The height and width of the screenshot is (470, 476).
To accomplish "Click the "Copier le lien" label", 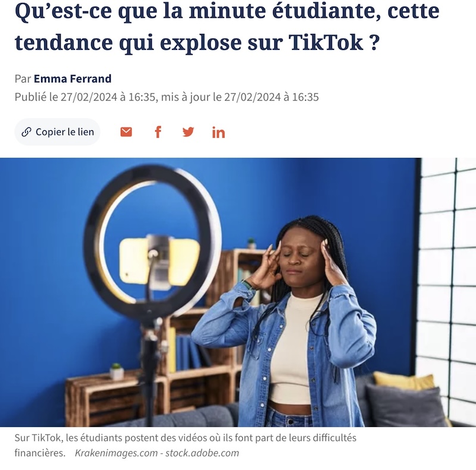I will click(65, 132).
